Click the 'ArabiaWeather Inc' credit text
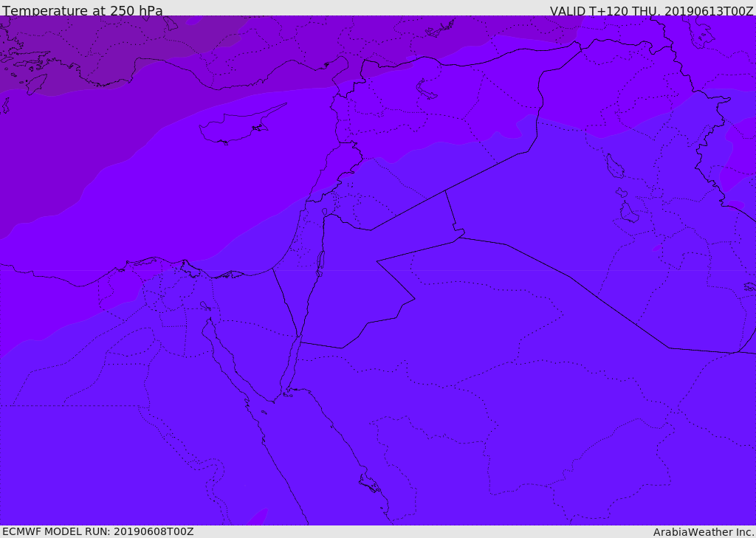The width and height of the screenshot is (756, 538). pos(703,532)
